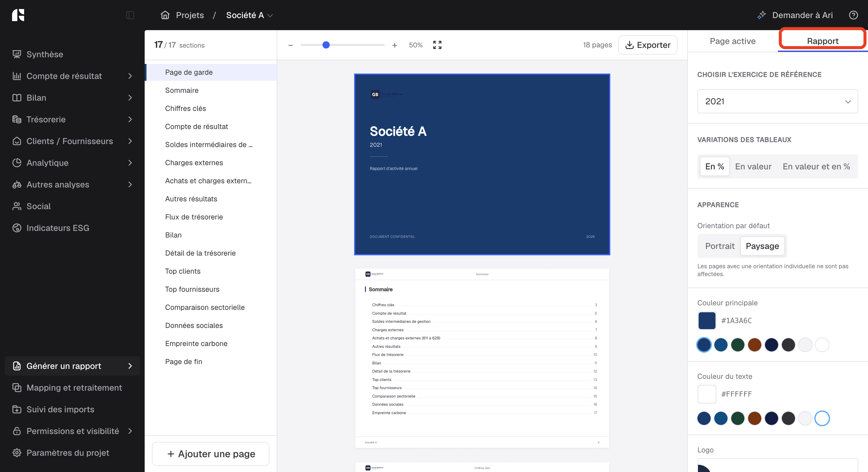The width and height of the screenshot is (868, 472).
Task: Click the home icon next to Projets
Action: 165,15
